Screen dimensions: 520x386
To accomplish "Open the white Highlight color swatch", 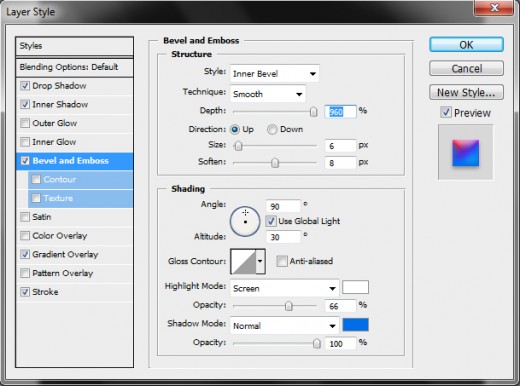I will [x=355, y=287].
